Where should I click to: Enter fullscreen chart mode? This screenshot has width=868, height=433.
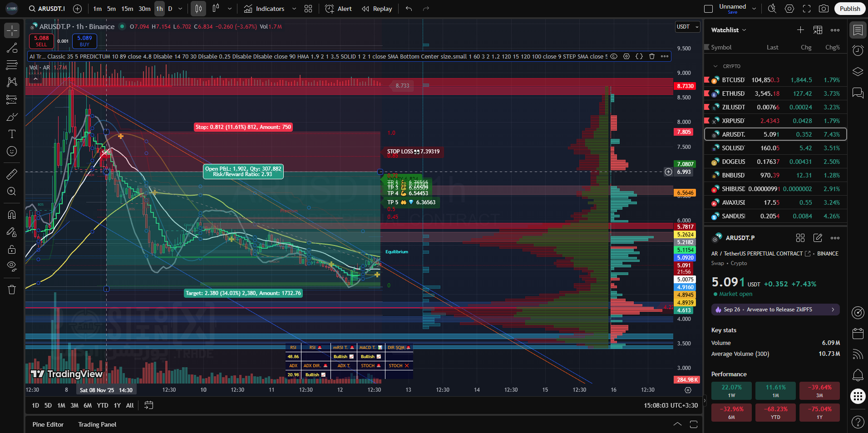click(807, 9)
